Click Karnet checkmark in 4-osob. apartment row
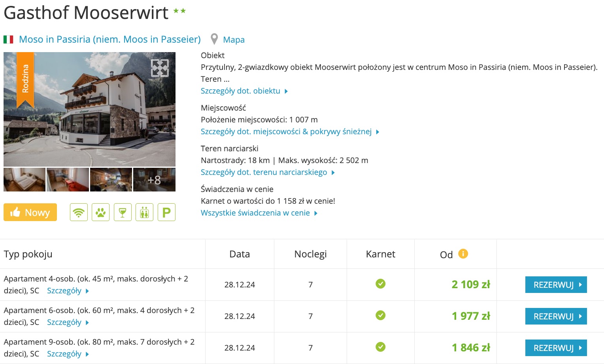This screenshot has height=364, width=604. 380,284
